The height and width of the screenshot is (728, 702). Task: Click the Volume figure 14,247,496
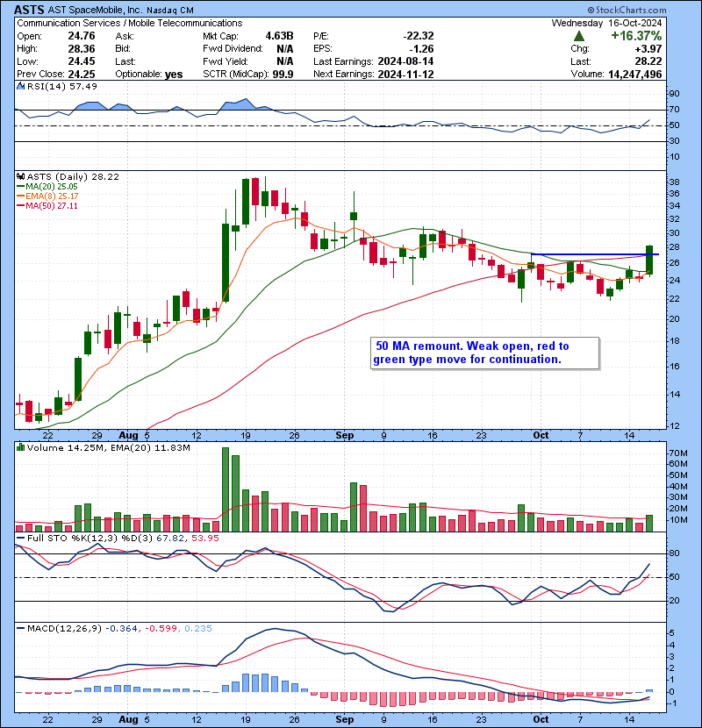(x=634, y=75)
